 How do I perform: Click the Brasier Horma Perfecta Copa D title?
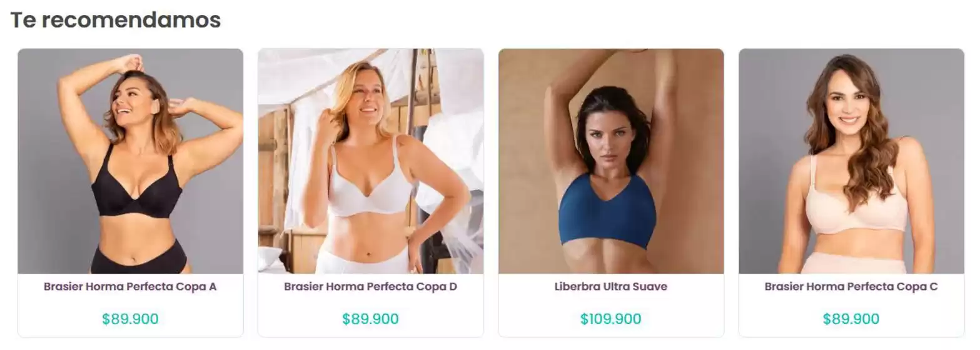[370, 287]
